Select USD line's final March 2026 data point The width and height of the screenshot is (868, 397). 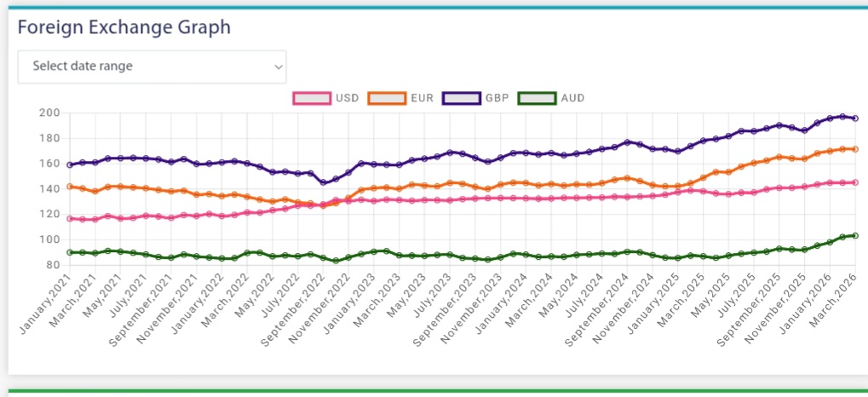(x=855, y=182)
